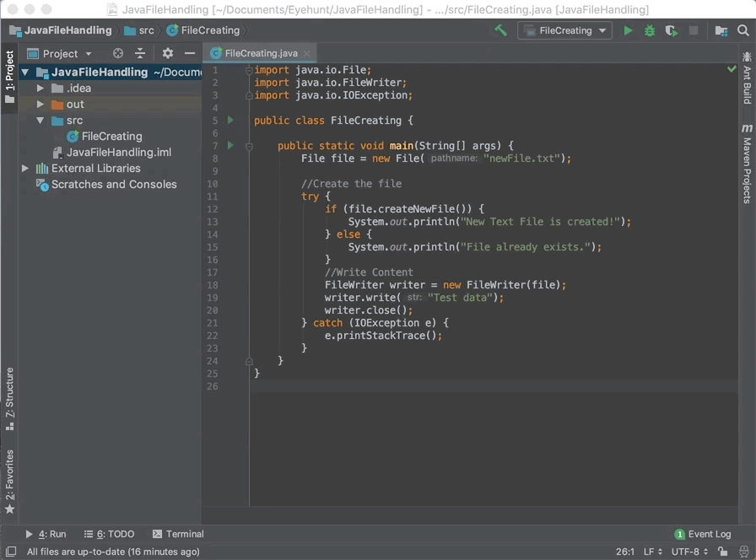Viewport: 756px width, 560px height.
Task: Hide the Project panel using minus icon
Action: coord(190,53)
